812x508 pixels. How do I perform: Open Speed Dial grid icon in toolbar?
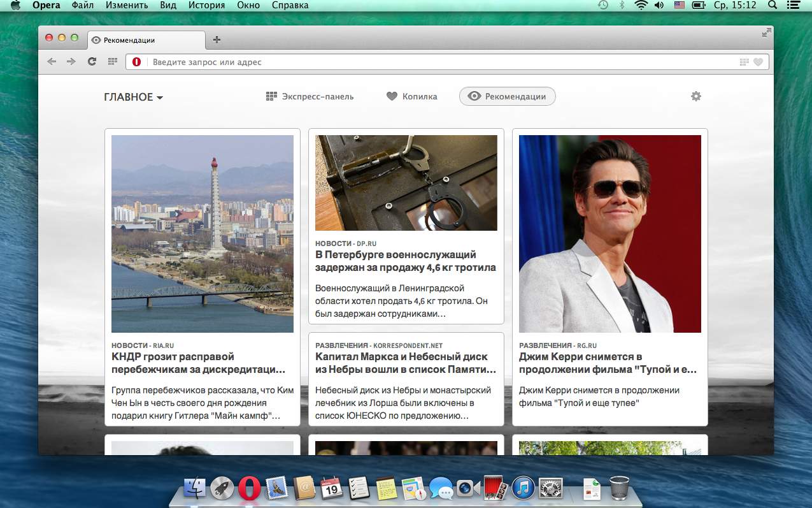pos(113,62)
